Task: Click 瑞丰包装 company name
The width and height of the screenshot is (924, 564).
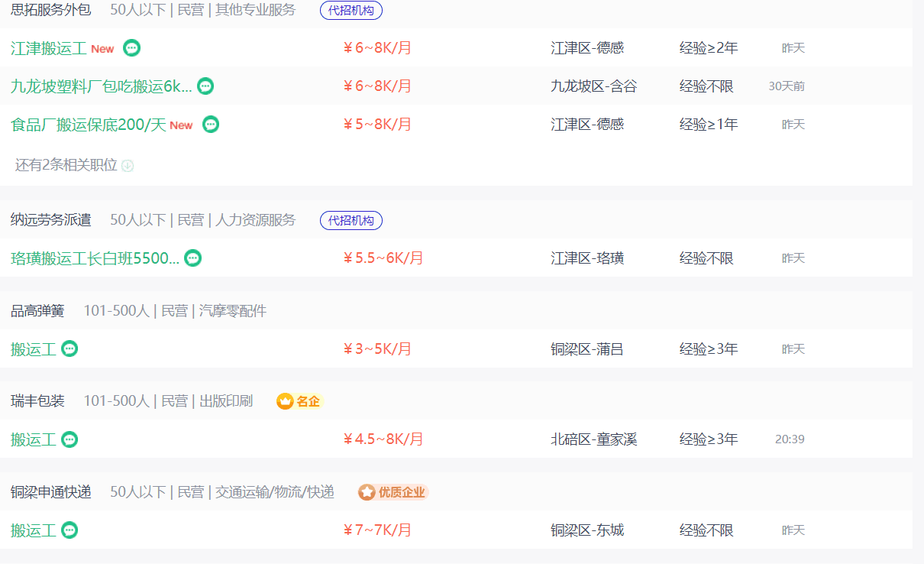Action: [37, 401]
